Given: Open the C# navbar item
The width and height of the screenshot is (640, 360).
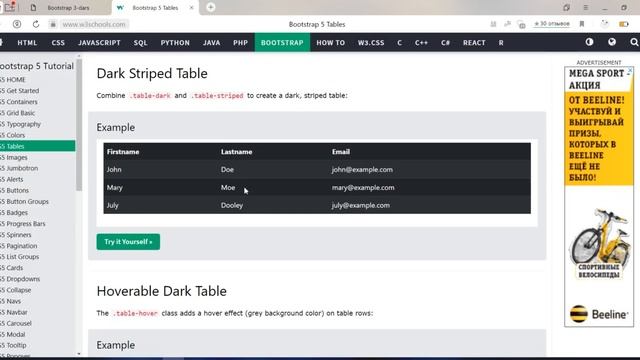Looking at the screenshot, I should pos(445,42).
